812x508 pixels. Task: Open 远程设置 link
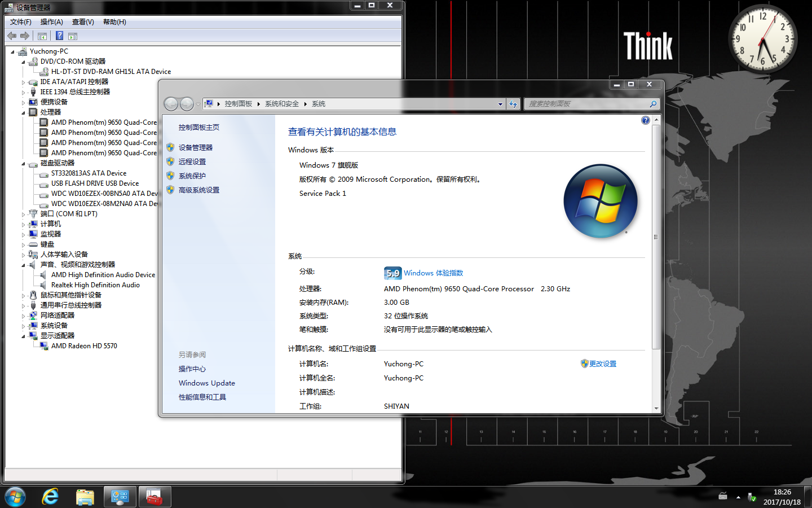click(x=192, y=161)
